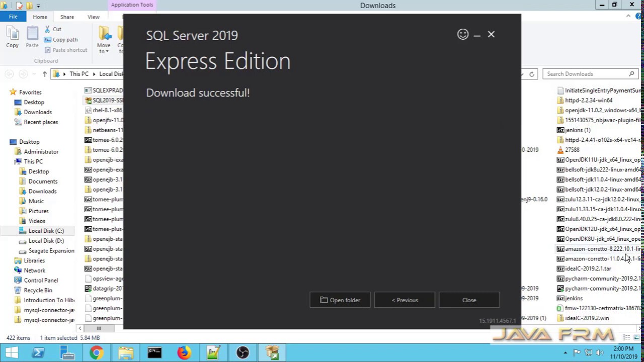
Task: Select Seagate Expansion drive
Action: (x=51, y=251)
